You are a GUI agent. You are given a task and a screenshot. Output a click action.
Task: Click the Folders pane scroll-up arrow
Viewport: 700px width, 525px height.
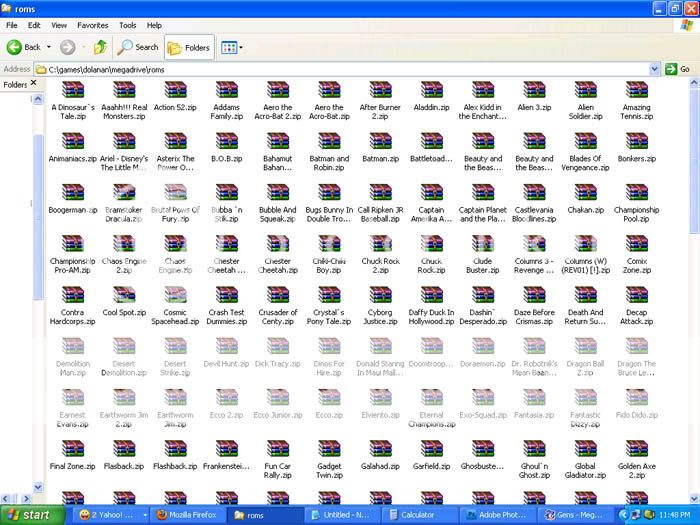point(38,99)
